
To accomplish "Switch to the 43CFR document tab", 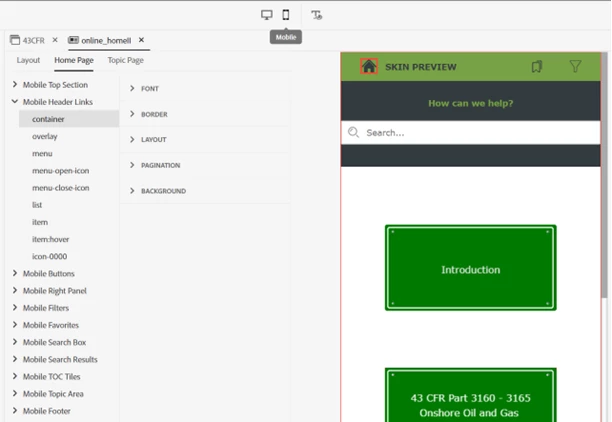I will (x=27, y=40).
